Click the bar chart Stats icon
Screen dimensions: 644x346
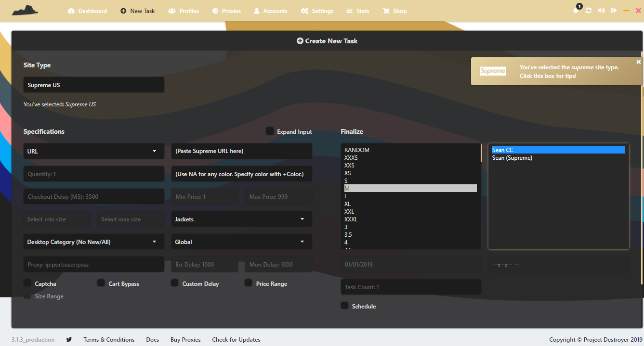(x=349, y=11)
